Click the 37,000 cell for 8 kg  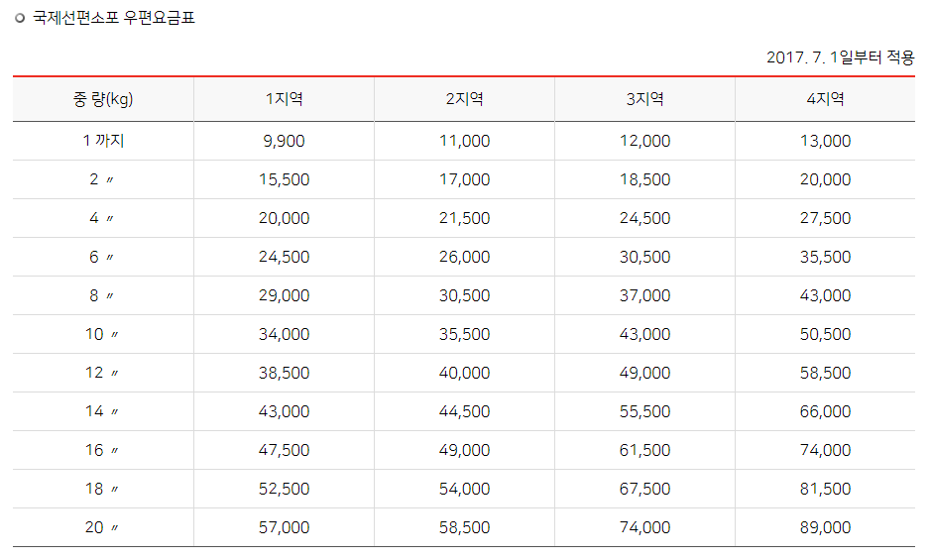(x=644, y=295)
